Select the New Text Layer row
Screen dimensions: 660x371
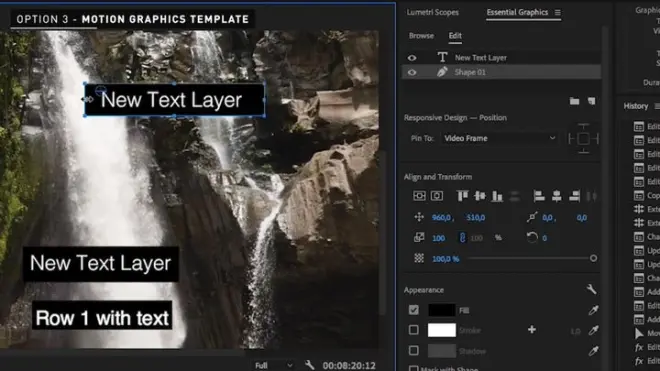tap(502, 58)
